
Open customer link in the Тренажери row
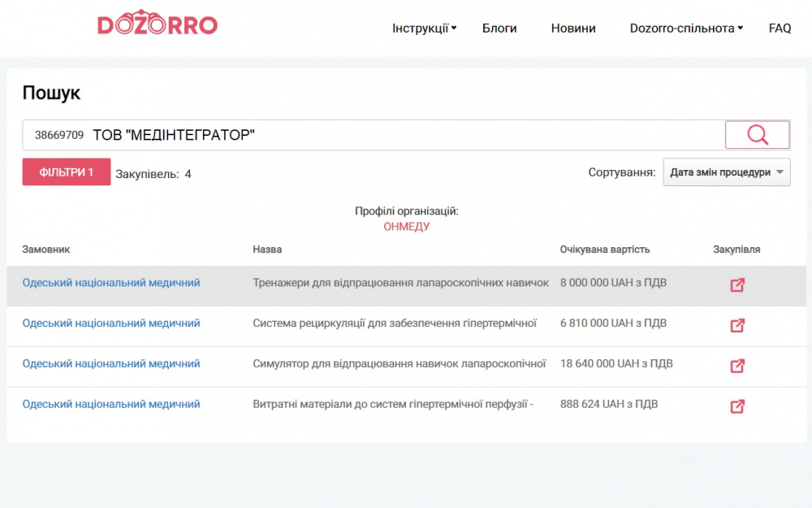[x=111, y=283]
